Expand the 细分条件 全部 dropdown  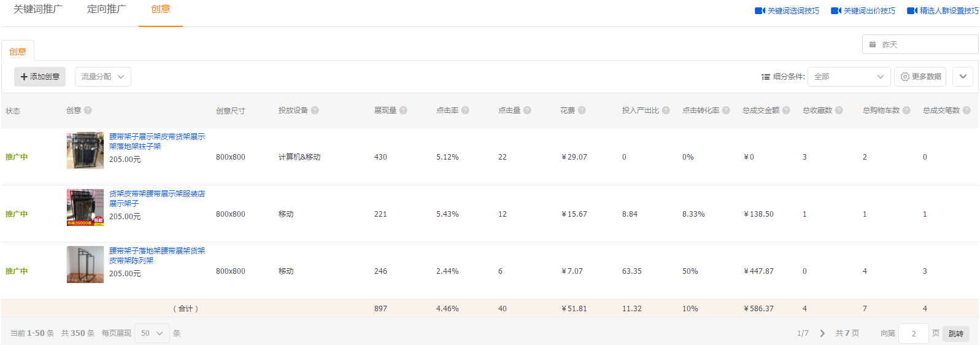coord(849,77)
